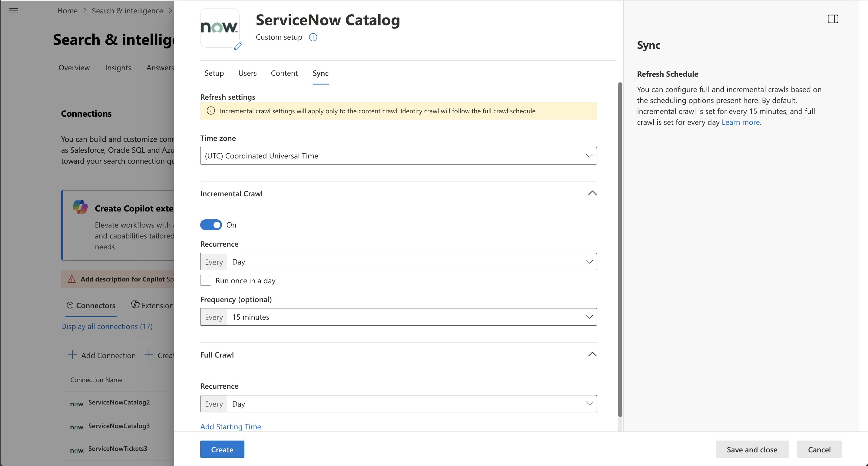This screenshot has width=868, height=466.
Task: Click the plus icon next to Add Connection
Action: point(72,355)
